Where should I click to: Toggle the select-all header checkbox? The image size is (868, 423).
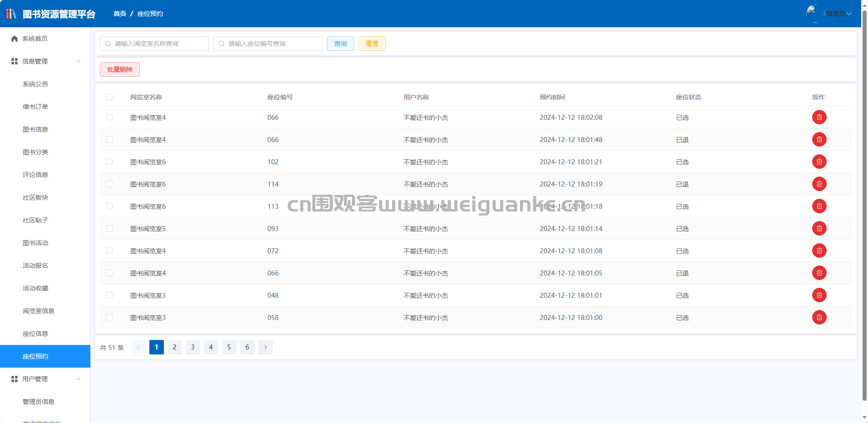point(109,97)
